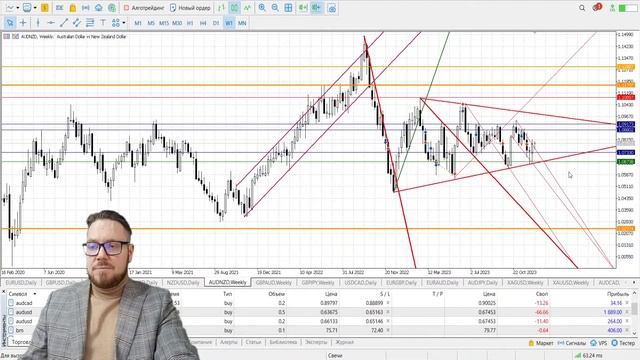Select the crosshair tool

[23, 23]
